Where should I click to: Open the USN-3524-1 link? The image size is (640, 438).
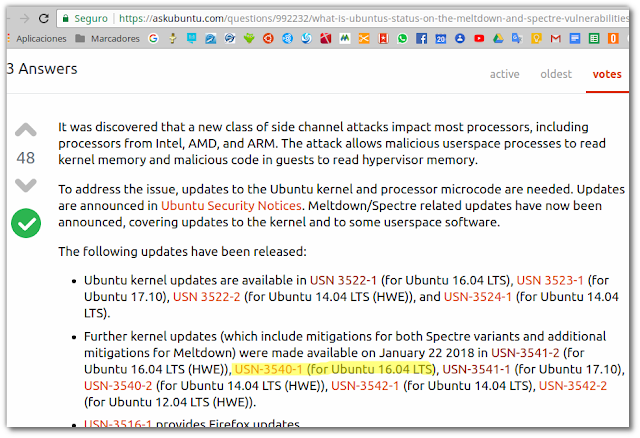click(x=478, y=297)
